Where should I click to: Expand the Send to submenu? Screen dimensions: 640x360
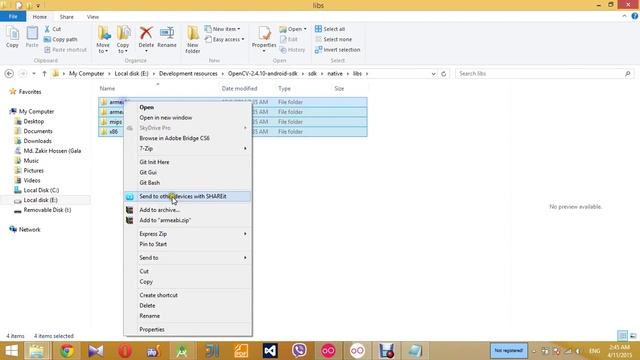point(245,258)
